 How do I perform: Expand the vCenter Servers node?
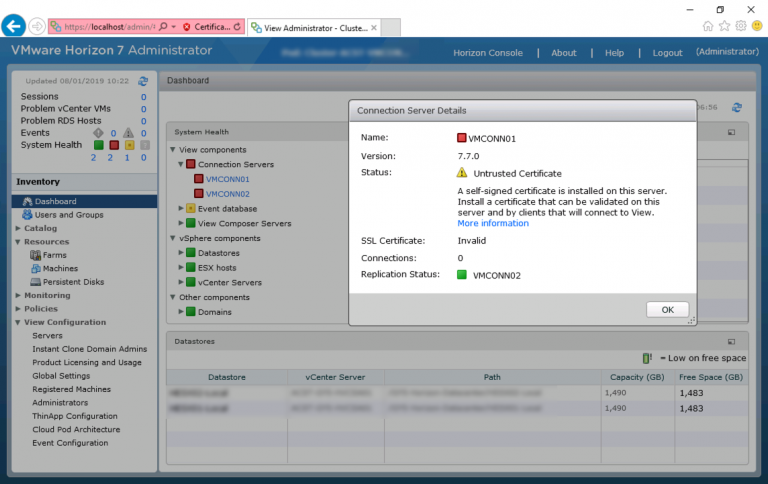pyautogui.click(x=181, y=282)
